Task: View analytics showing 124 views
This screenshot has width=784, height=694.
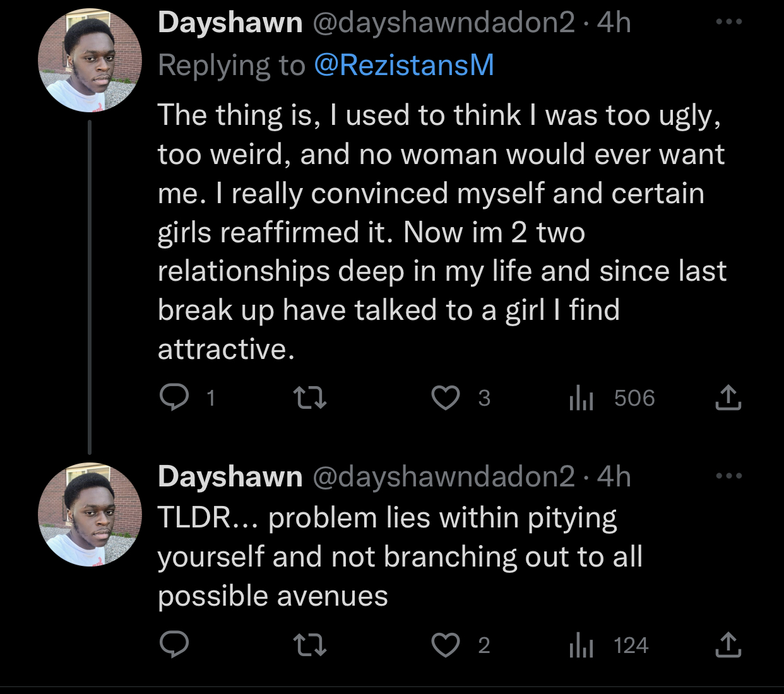Action: 609,645
